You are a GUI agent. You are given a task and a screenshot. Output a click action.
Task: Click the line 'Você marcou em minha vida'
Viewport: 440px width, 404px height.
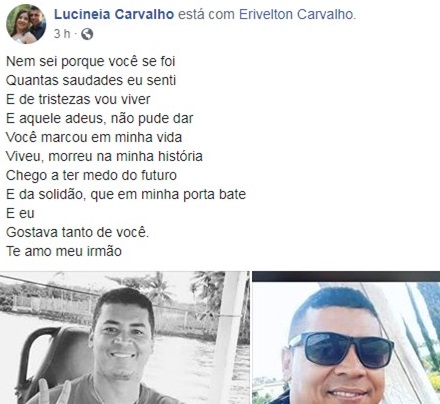[x=94, y=137]
